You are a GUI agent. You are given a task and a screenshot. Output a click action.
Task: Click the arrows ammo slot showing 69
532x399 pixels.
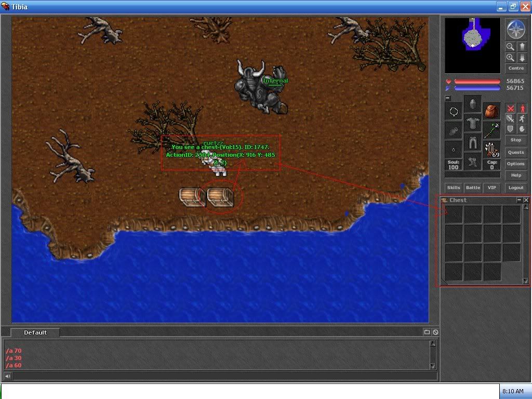tap(491, 150)
